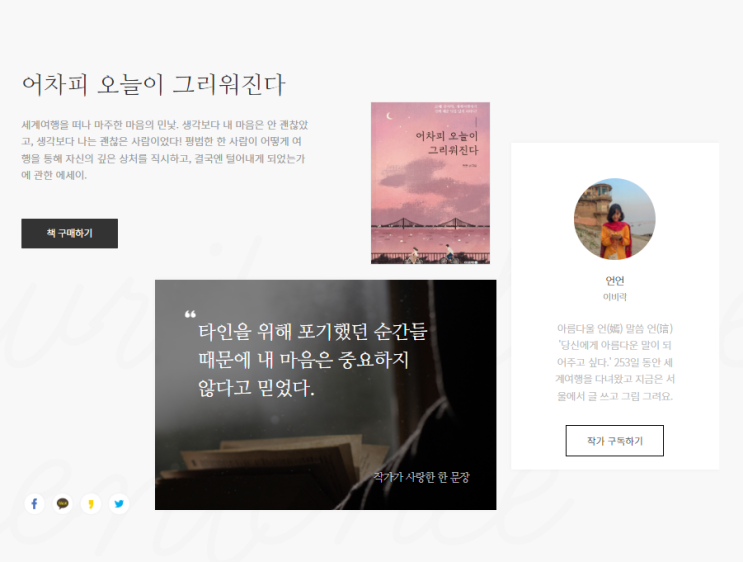Click the 이비락 label under author name

point(615,297)
